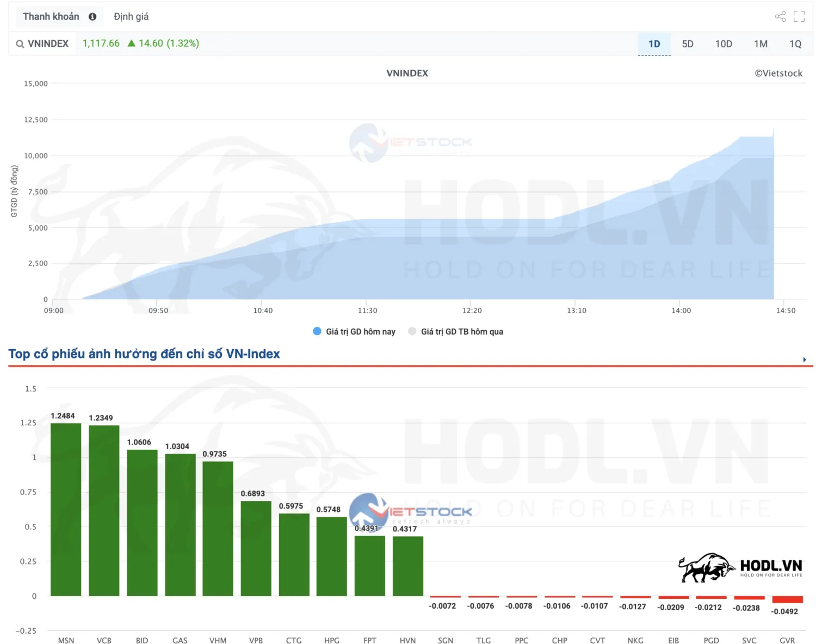
Task: Toggle the 'Giá trị GD TB hôm qua' legend series
Action: click(x=456, y=331)
